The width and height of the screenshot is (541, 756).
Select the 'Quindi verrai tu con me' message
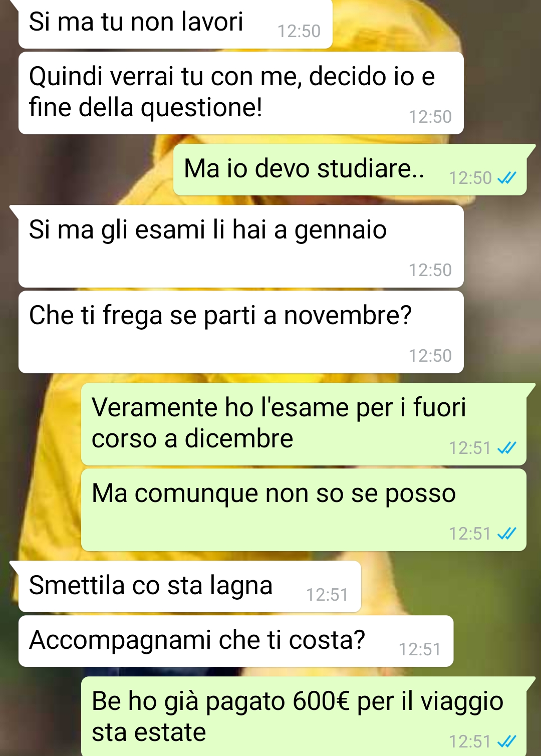[x=241, y=93]
